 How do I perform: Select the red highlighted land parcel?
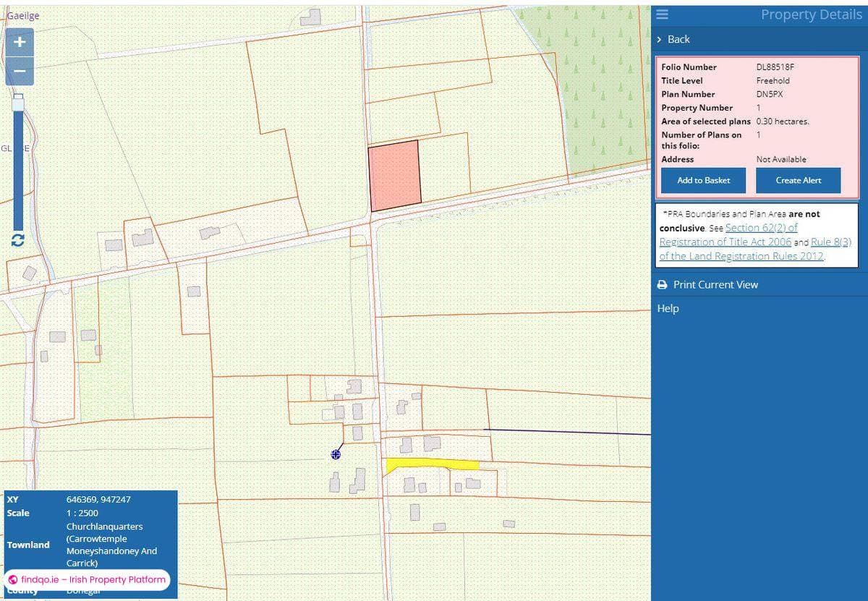(396, 174)
